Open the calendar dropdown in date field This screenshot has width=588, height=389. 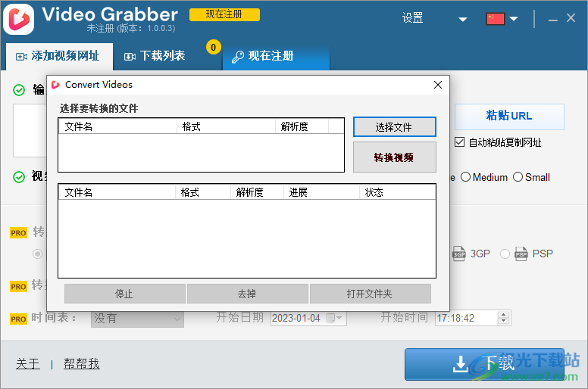pos(333,319)
